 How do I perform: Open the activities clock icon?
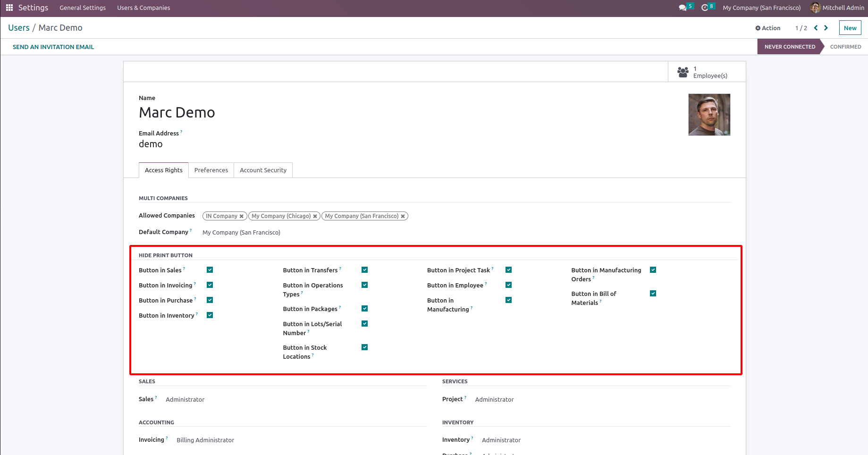(705, 8)
